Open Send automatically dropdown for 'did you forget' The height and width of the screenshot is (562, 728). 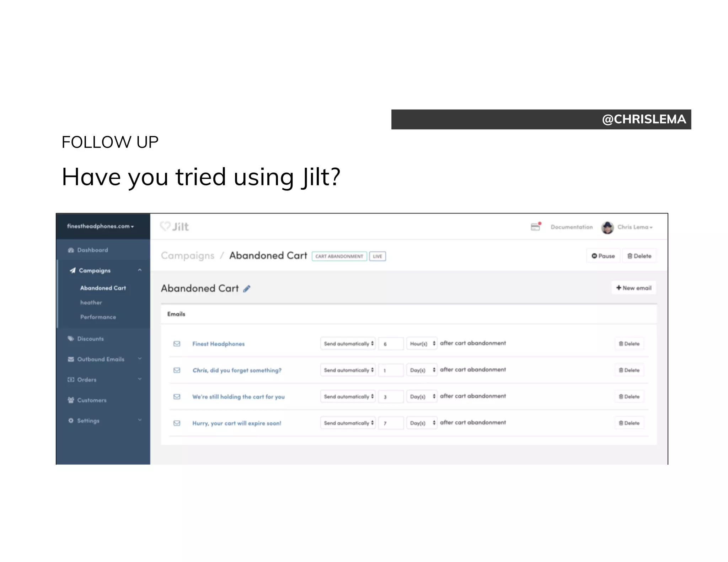click(348, 370)
